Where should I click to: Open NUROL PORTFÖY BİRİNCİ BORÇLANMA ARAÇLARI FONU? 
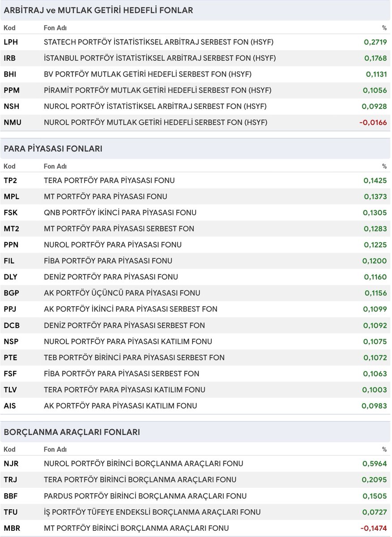144,464
